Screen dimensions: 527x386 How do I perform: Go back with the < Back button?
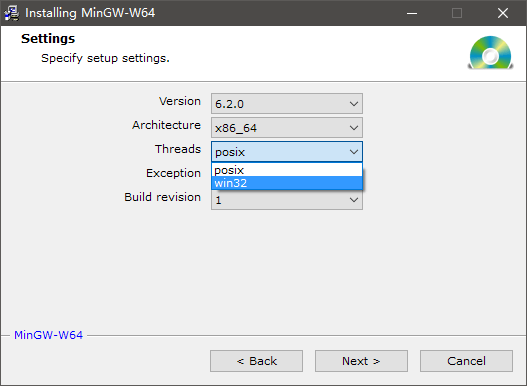[x=256, y=361]
